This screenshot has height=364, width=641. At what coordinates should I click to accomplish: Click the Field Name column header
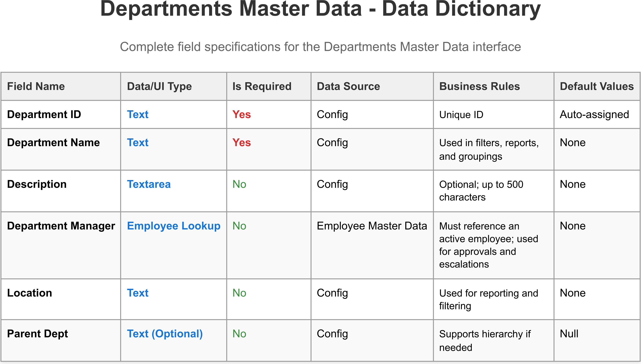click(36, 87)
